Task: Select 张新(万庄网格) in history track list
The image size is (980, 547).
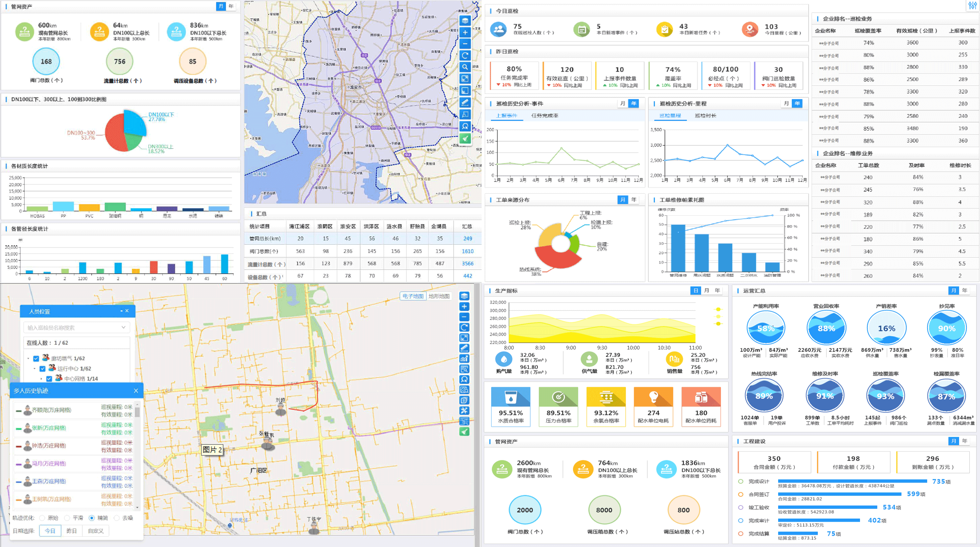Action: coord(49,428)
